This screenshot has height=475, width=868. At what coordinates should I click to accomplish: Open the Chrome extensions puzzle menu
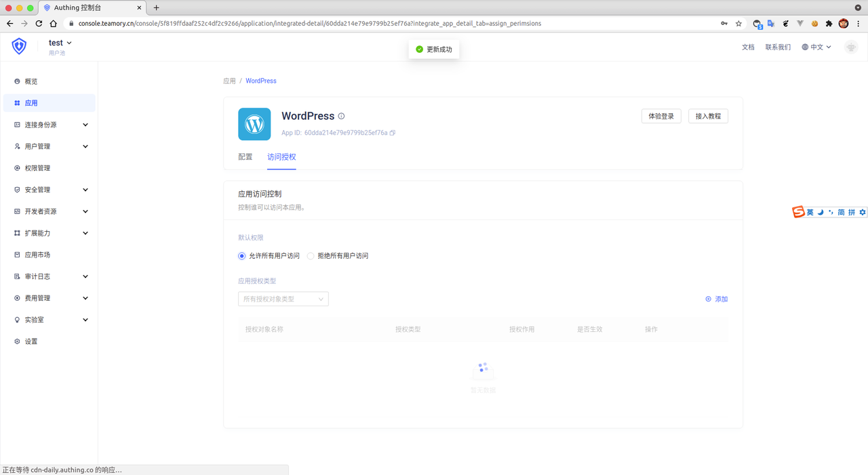pyautogui.click(x=829, y=23)
